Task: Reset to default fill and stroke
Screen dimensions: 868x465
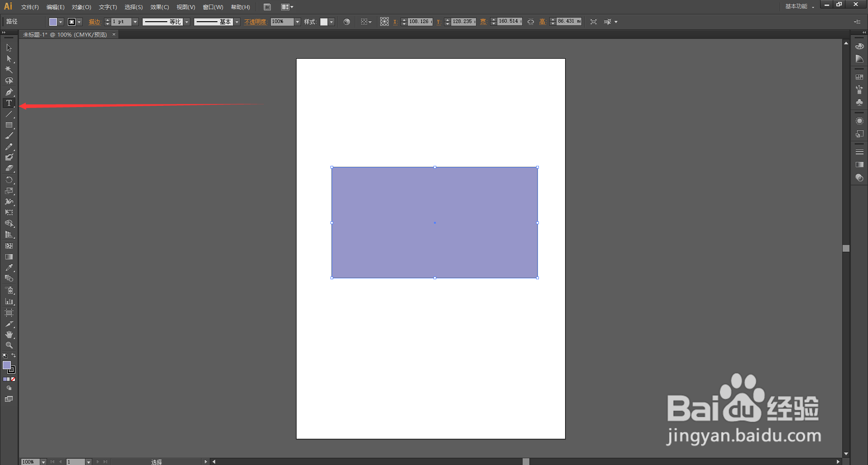Action: 5,356
